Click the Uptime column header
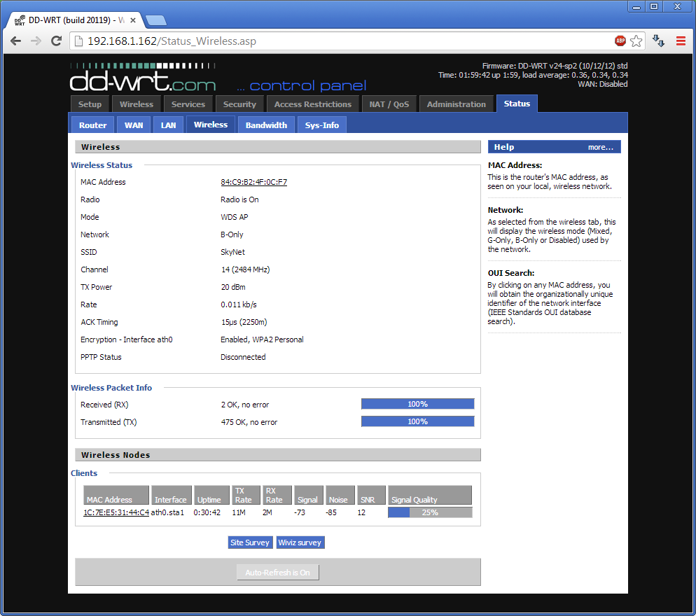Viewport: 696px width, 616px height. (x=211, y=495)
